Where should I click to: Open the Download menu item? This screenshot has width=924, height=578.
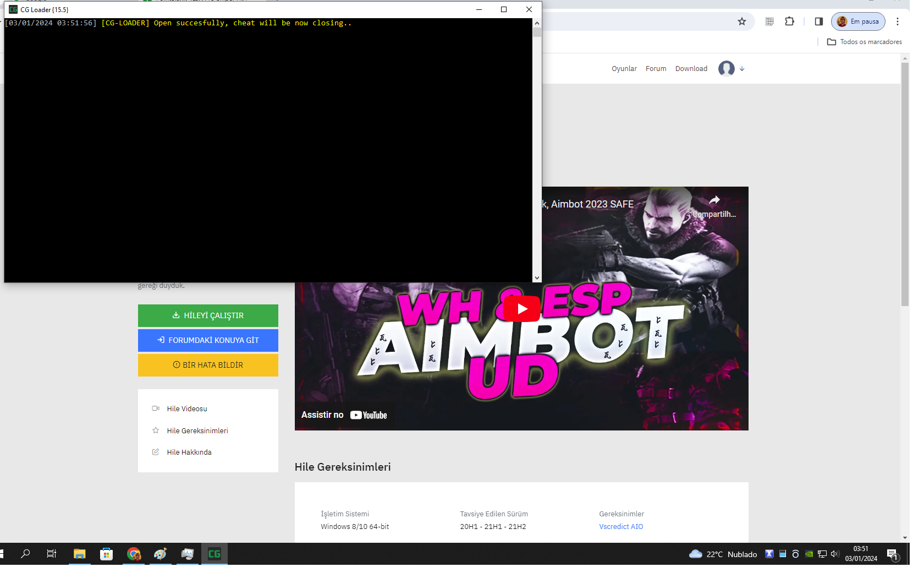pos(691,69)
